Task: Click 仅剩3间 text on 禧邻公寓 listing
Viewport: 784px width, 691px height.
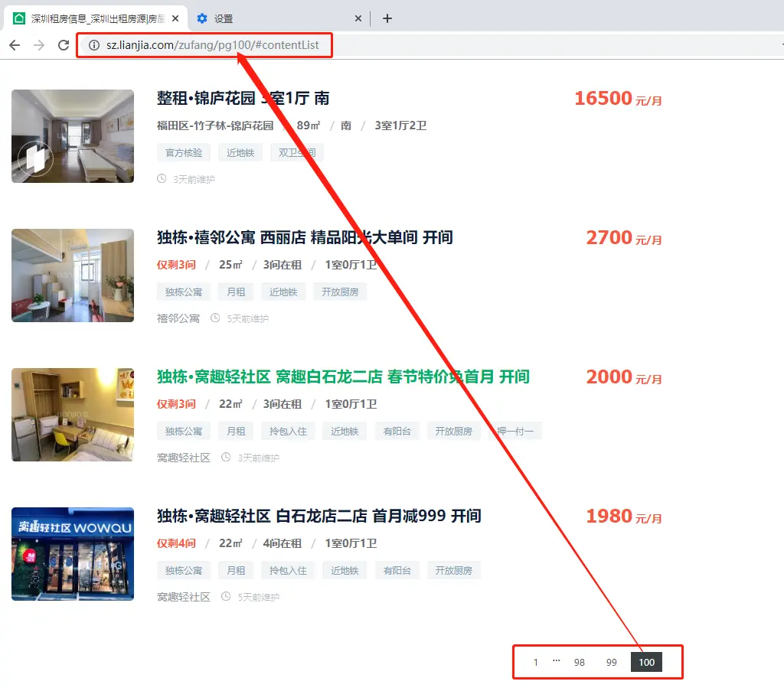Action: pos(176,265)
